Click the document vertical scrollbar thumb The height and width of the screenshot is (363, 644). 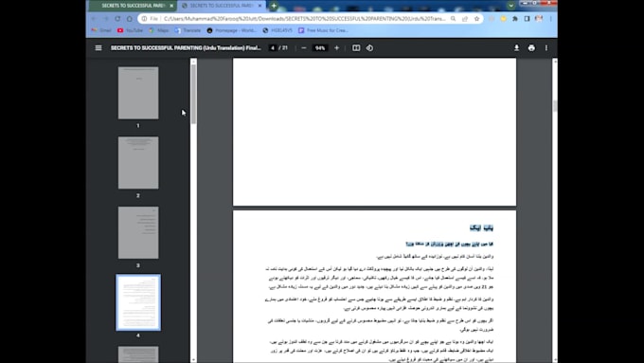click(x=555, y=106)
